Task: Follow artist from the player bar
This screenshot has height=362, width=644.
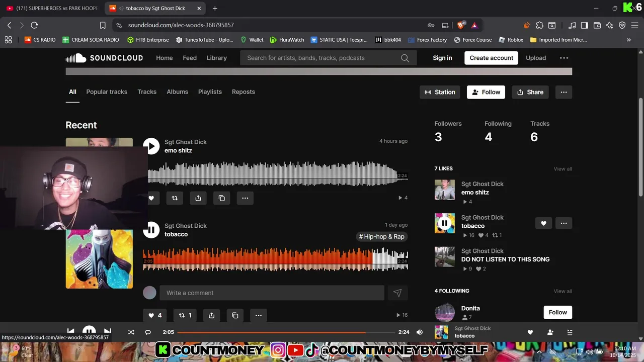Action: click(x=550, y=332)
